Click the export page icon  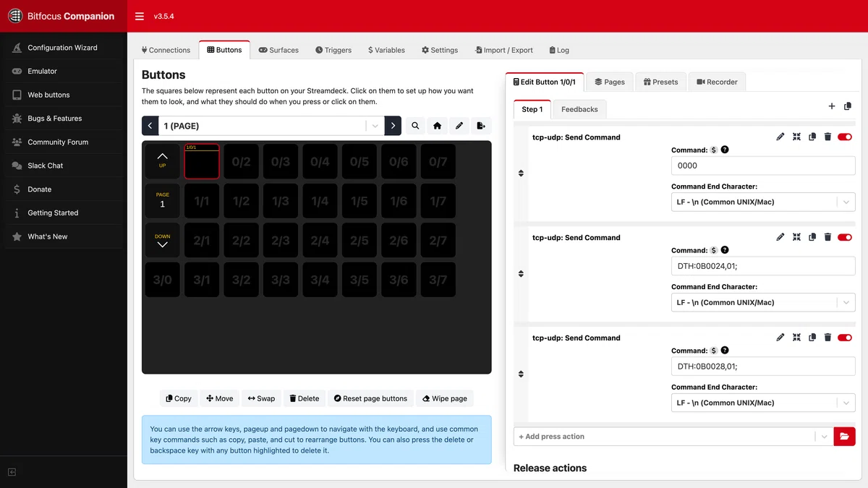[x=481, y=126]
